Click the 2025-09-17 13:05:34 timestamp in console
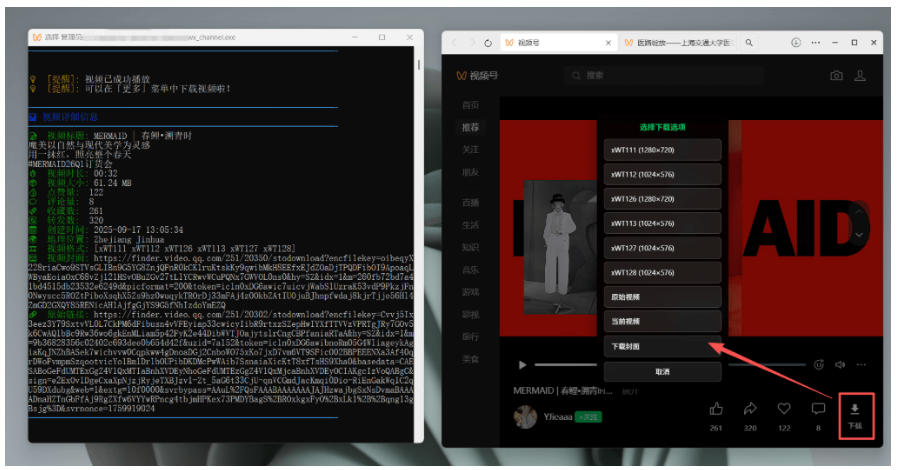This screenshot has height=470, width=899. tap(138, 230)
